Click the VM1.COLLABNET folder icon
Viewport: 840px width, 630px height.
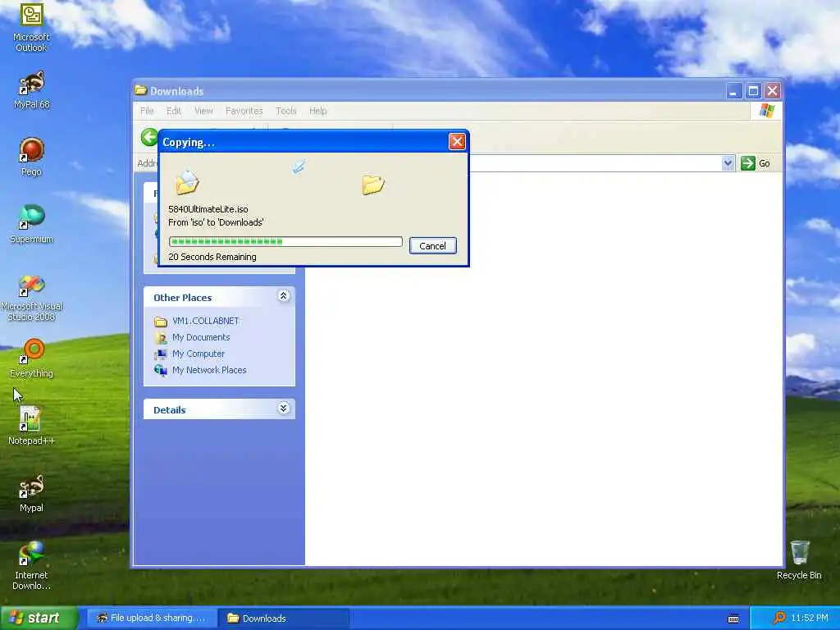pos(161,322)
